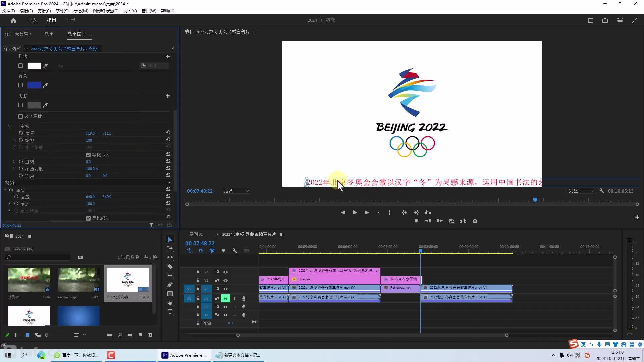Uncheck uniform scale under Motion (运动)
This screenshot has width=644, height=362.
(x=88, y=218)
